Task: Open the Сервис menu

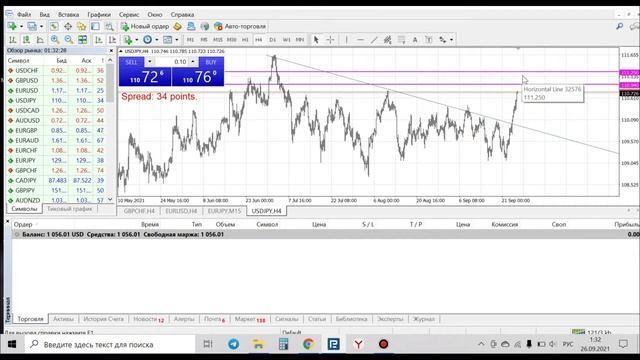Action: (129, 14)
